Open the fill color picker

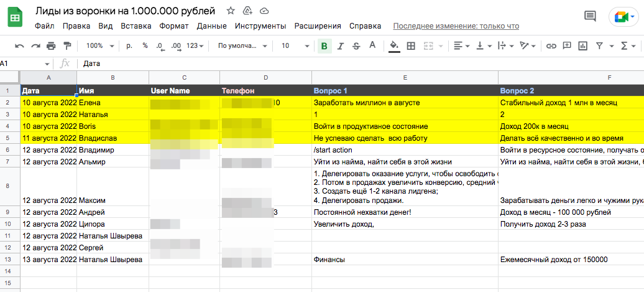pyautogui.click(x=394, y=45)
